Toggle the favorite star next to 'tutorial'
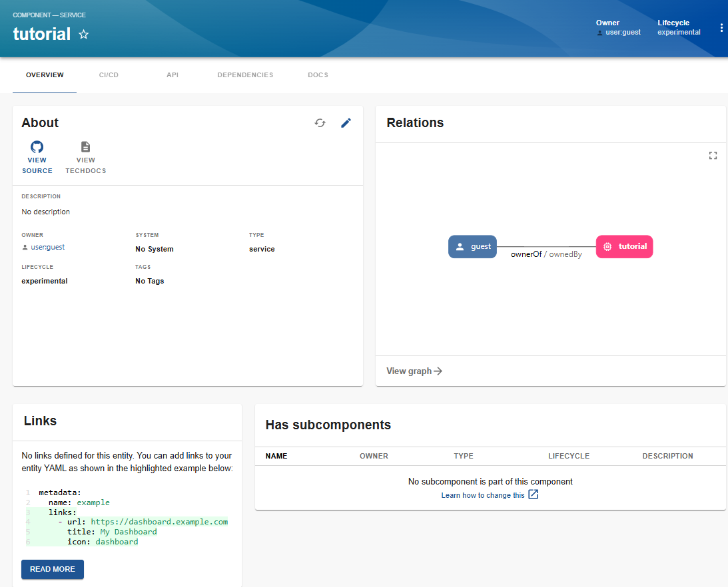 [84, 33]
